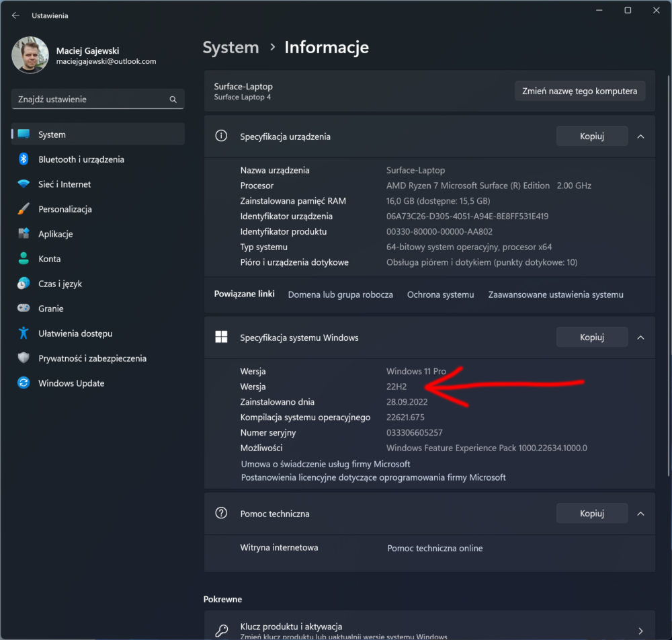Click the installed RAM value 16,0 GB
The height and width of the screenshot is (640, 672).
click(x=438, y=201)
